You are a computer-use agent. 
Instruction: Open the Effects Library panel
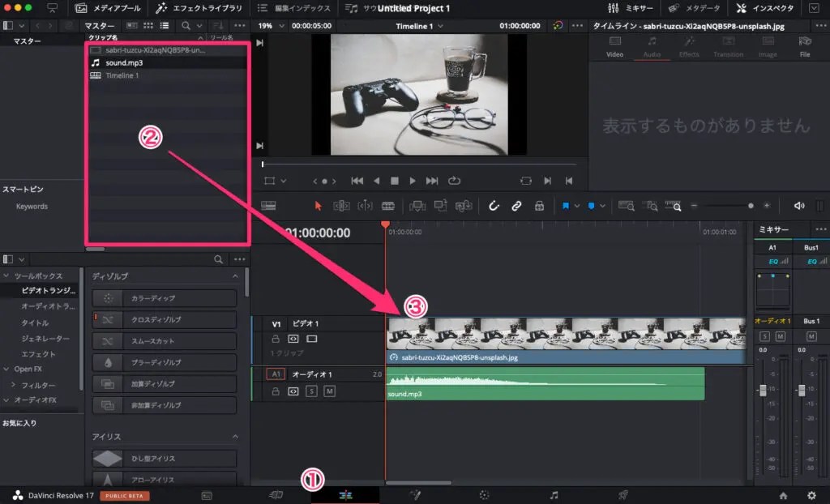tap(203, 8)
